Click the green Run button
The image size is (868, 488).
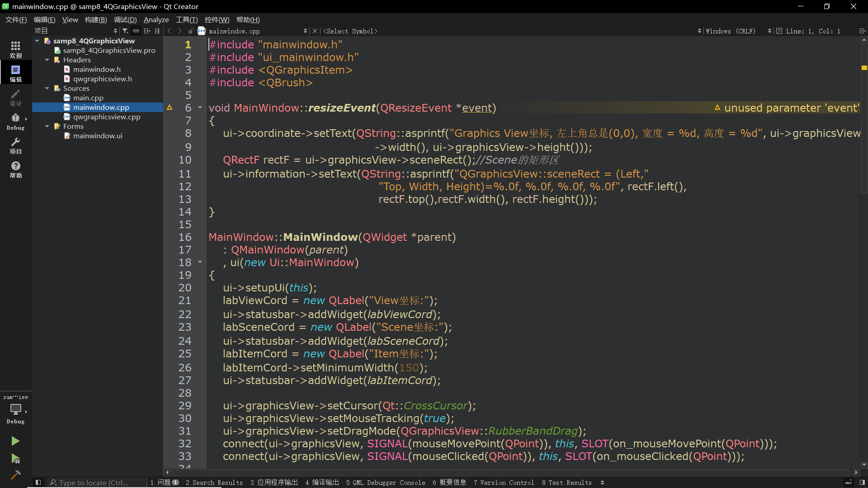coord(15,441)
